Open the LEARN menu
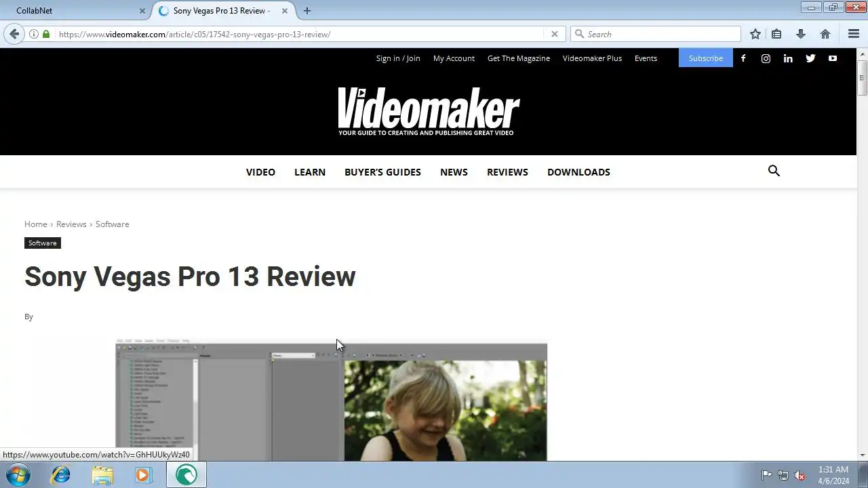This screenshot has height=488, width=868. pos(310,172)
